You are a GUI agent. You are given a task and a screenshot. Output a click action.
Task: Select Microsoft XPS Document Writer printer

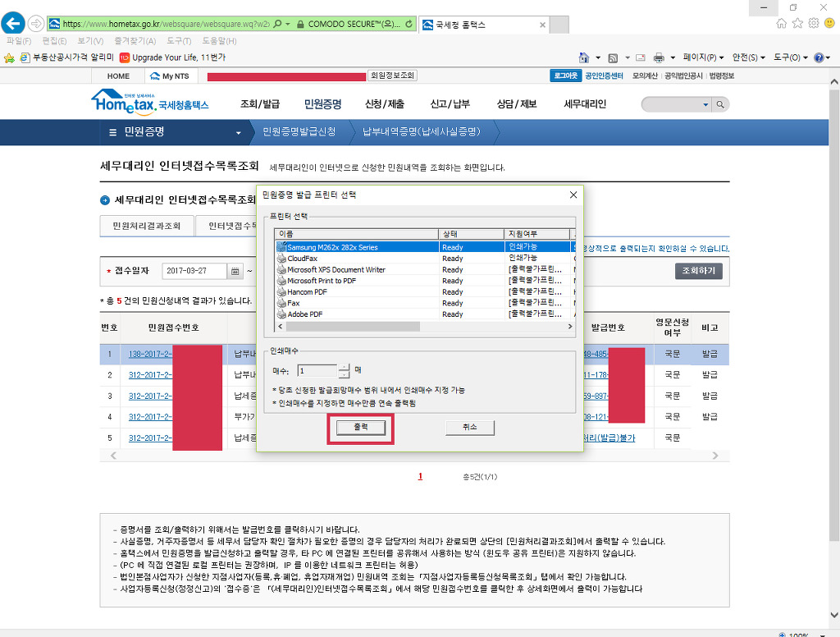click(x=423, y=270)
